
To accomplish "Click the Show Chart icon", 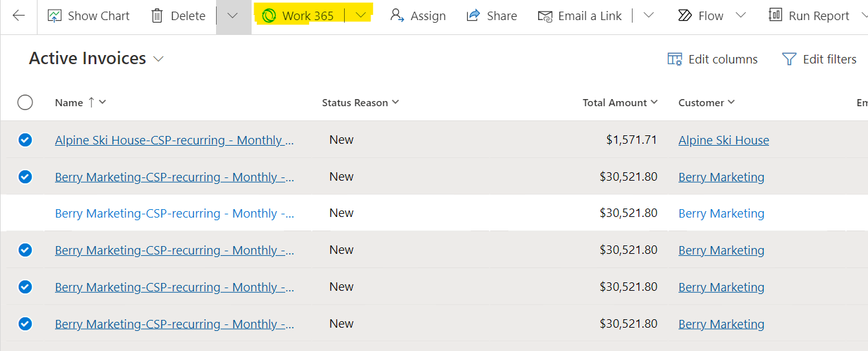I will click(54, 16).
